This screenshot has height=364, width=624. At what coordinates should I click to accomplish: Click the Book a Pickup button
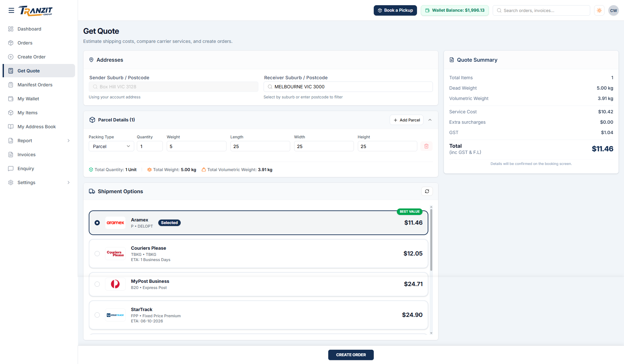tap(395, 10)
